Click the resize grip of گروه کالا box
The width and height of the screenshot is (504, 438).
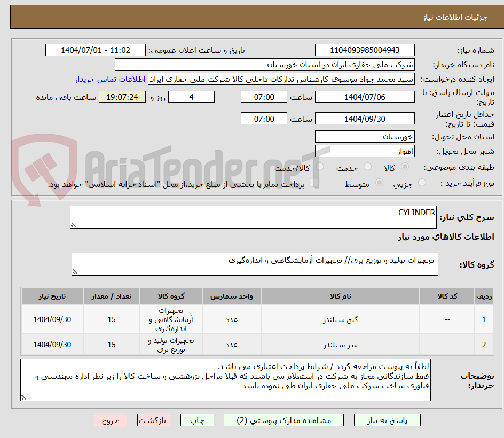(75, 272)
